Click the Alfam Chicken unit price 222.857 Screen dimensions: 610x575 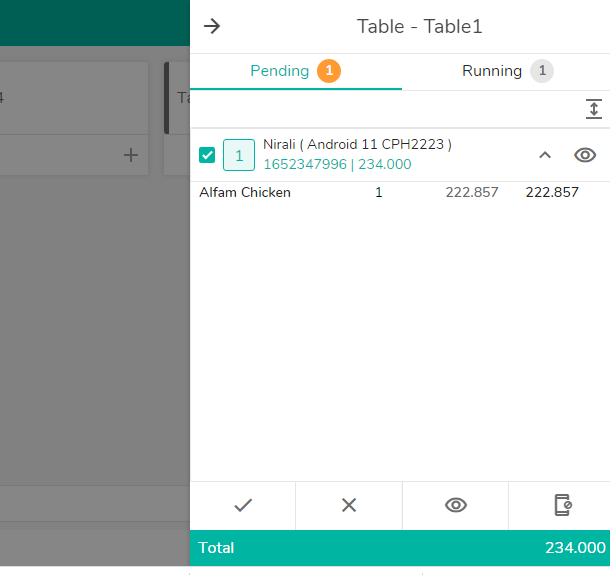coord(472,193)
